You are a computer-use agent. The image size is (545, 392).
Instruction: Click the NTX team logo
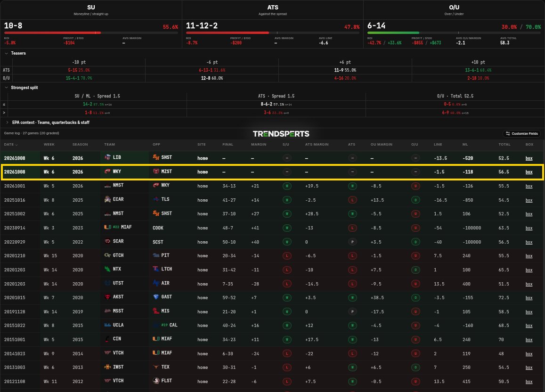pyautogui.click(x=108, y=269)
